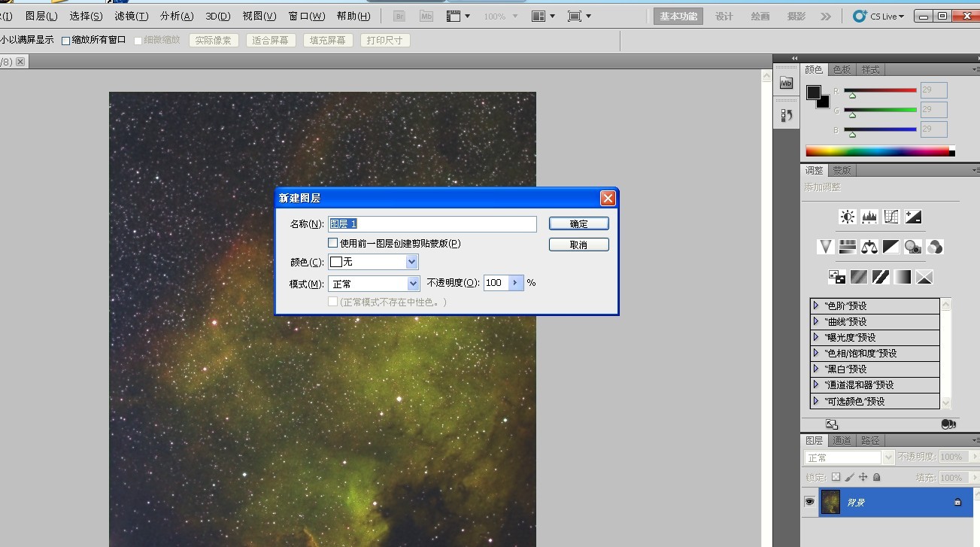Click the 实际像素 button
Image resolution: width=980 pixels, height=547 pixels.
[x=213, y=41]
